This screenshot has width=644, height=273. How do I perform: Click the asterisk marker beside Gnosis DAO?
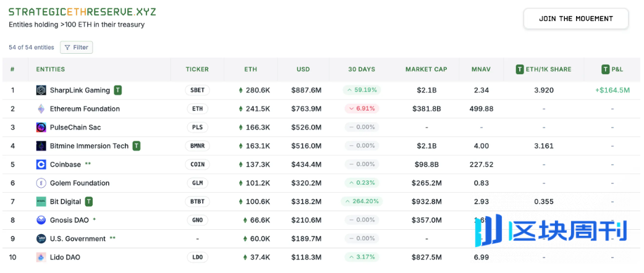[95, 219]
